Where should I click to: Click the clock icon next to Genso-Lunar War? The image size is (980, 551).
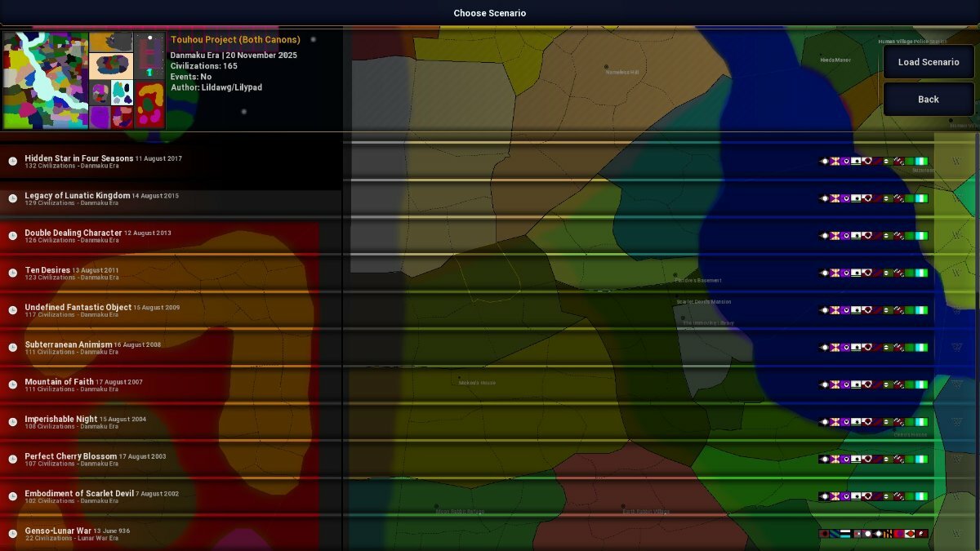tap(12, 534)
